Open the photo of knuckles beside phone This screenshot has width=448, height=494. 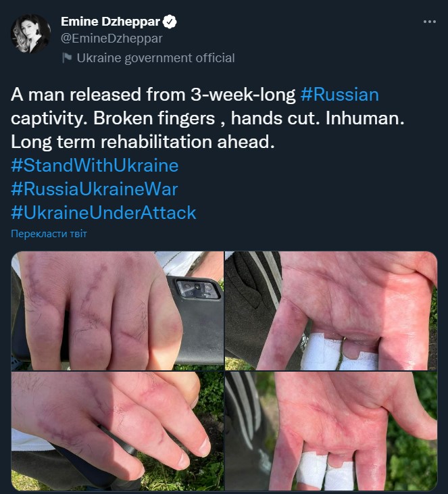pos(118,311)
